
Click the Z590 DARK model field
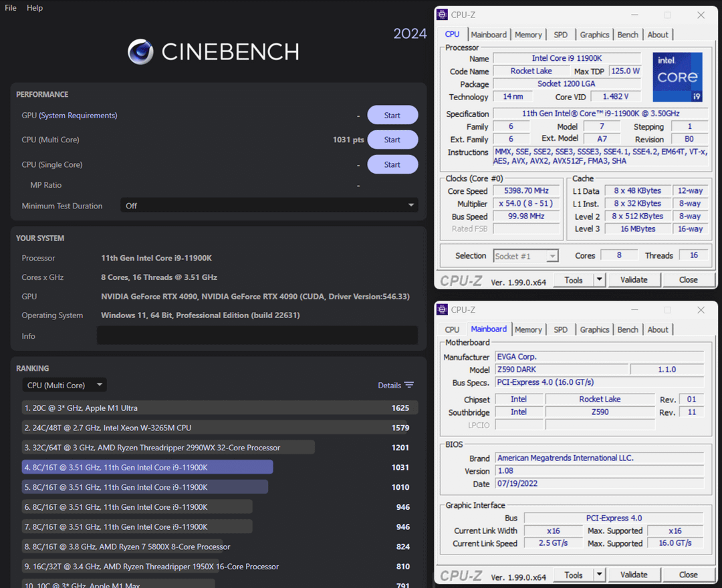point(562,370)
